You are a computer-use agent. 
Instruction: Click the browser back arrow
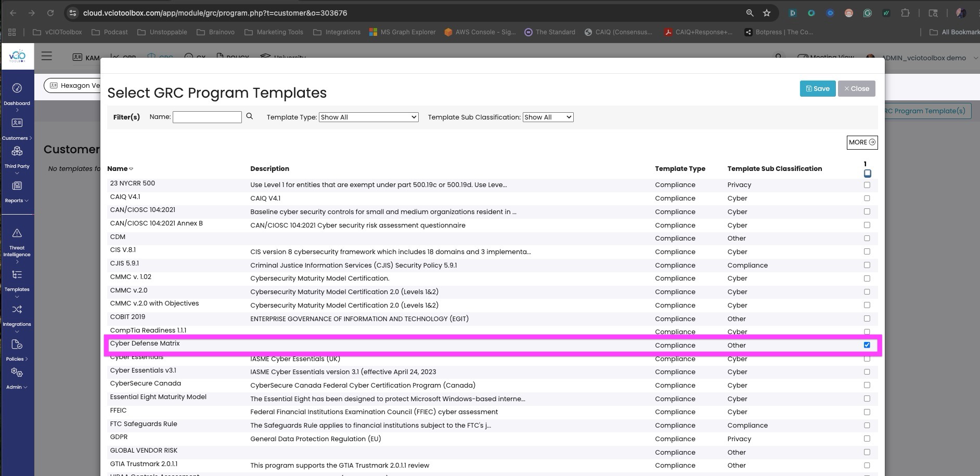(13, 13)
